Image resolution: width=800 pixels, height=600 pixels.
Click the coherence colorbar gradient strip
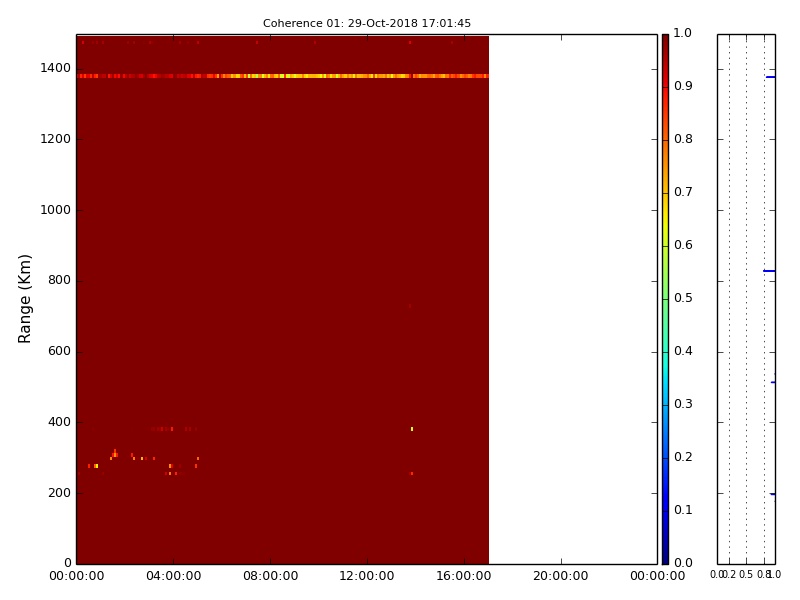665,299
